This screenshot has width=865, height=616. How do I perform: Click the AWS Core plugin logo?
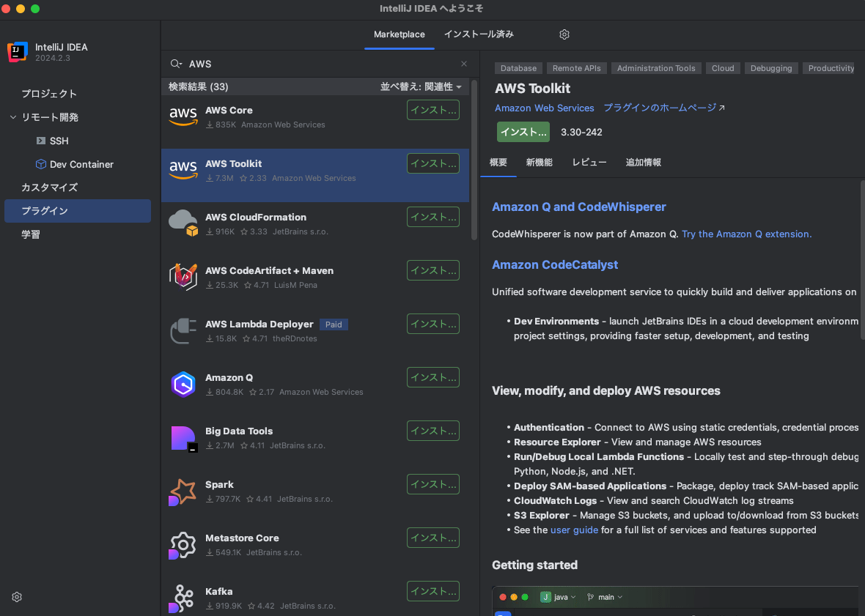[x=183, y=116]
